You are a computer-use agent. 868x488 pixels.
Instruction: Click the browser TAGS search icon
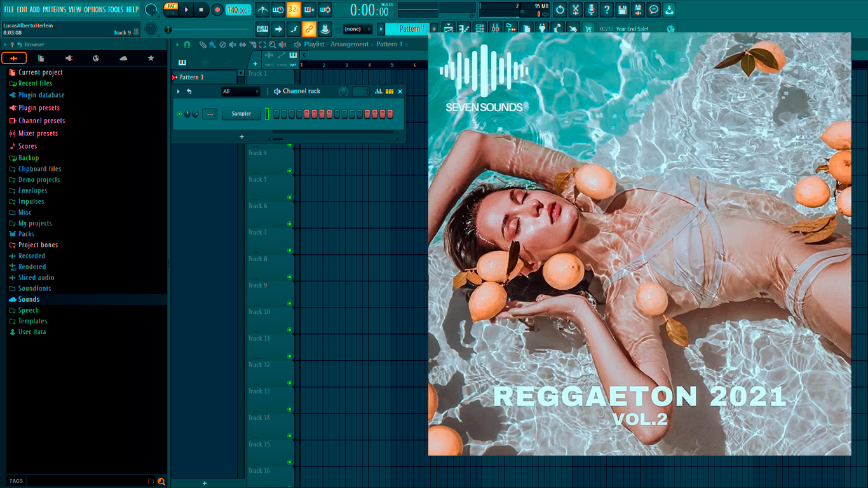click(x=161, y=481)
